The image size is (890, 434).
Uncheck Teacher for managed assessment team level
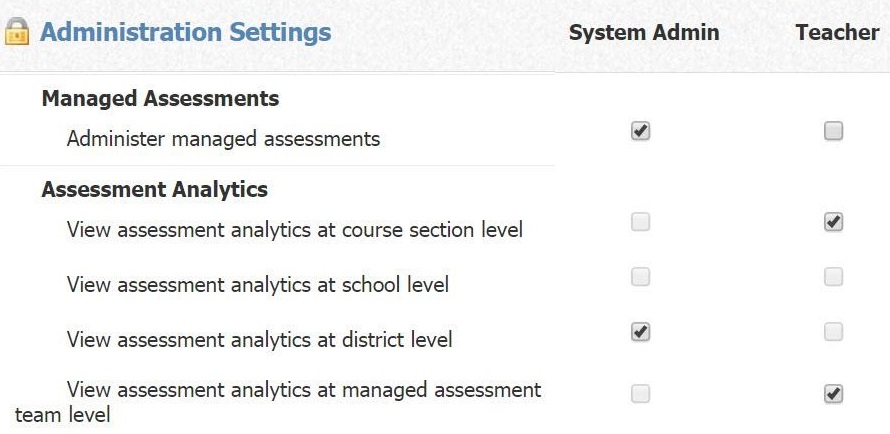tap(834, 394)
